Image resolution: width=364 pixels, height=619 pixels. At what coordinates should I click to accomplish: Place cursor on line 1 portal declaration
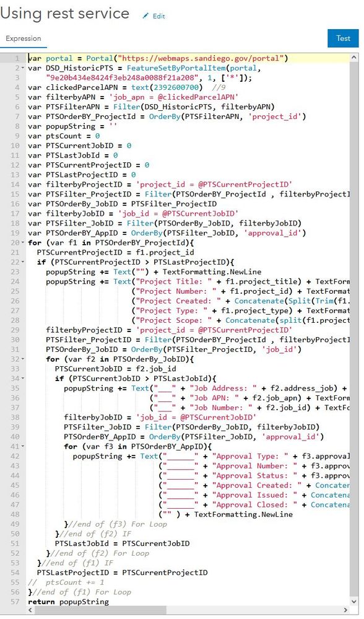coord(158,58)
